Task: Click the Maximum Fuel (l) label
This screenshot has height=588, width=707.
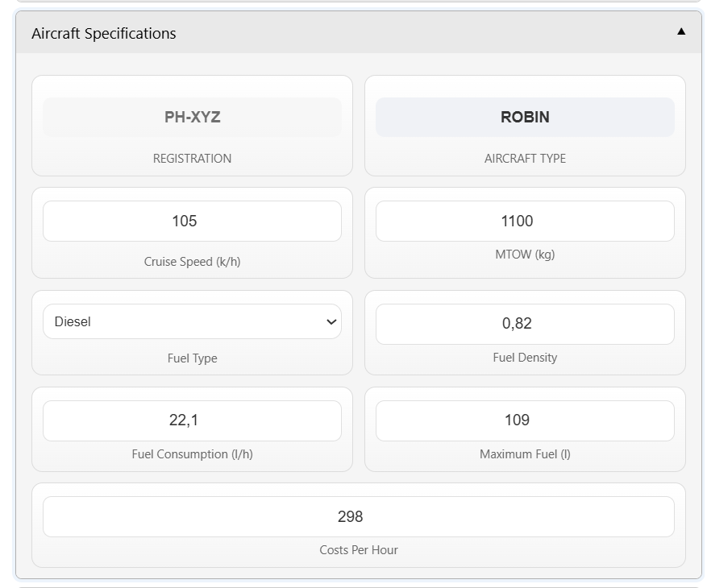Action: [x=525, y=454]
